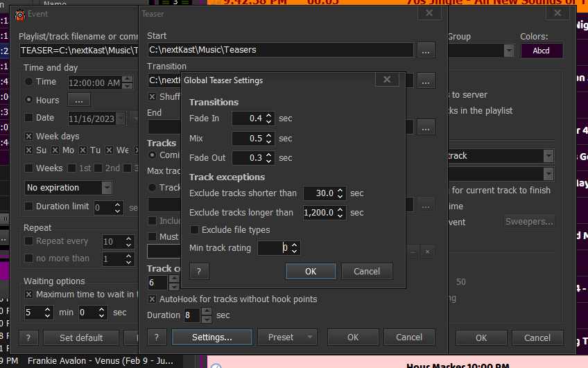Enable Exclude file types checkbox

pos(195,230)
